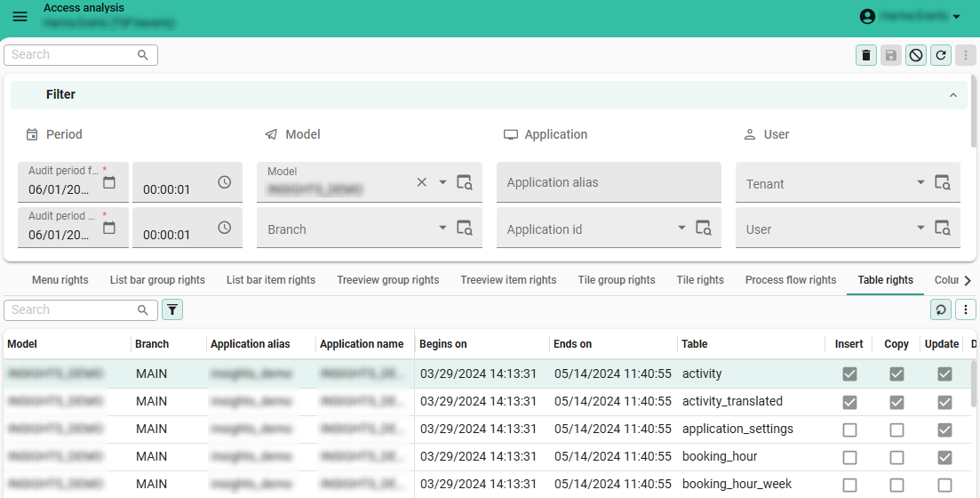Sort by the Branch column header
Viewport: 980px width, 498px height.
(152, 344)
